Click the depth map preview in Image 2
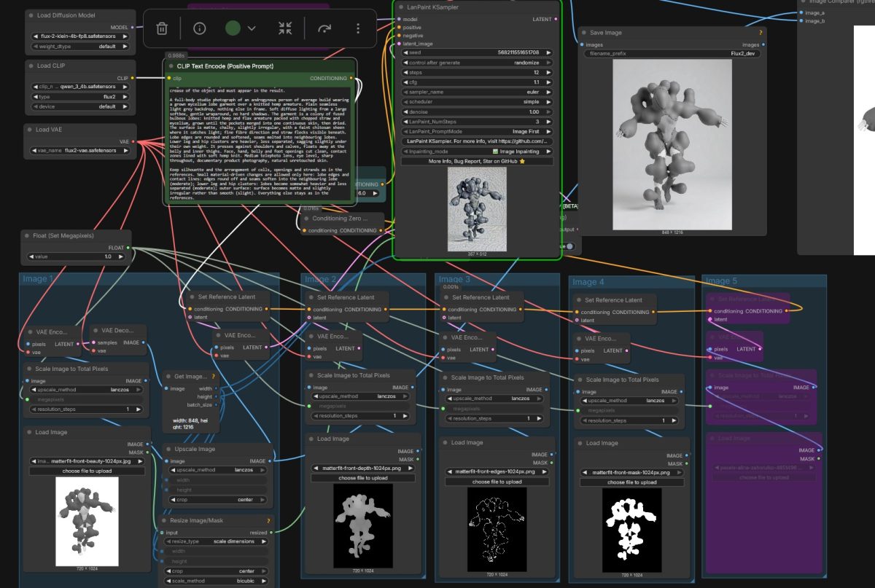Viewport: 875px width, 588px height. pyautogui.click(x=363, y=525)
